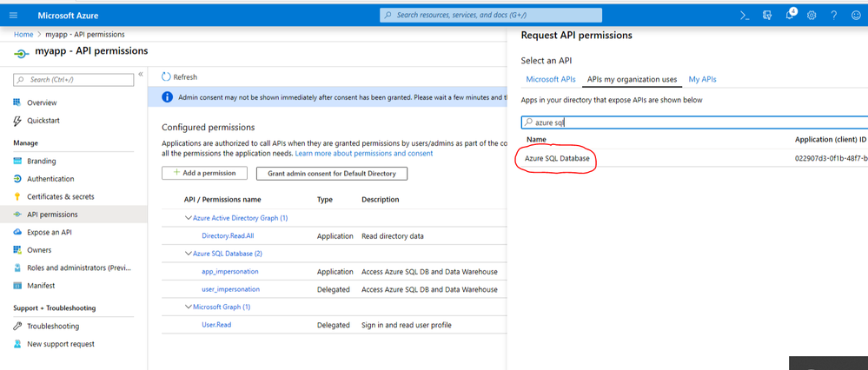
Task: Click the Type column header
Action: (326, 200)
